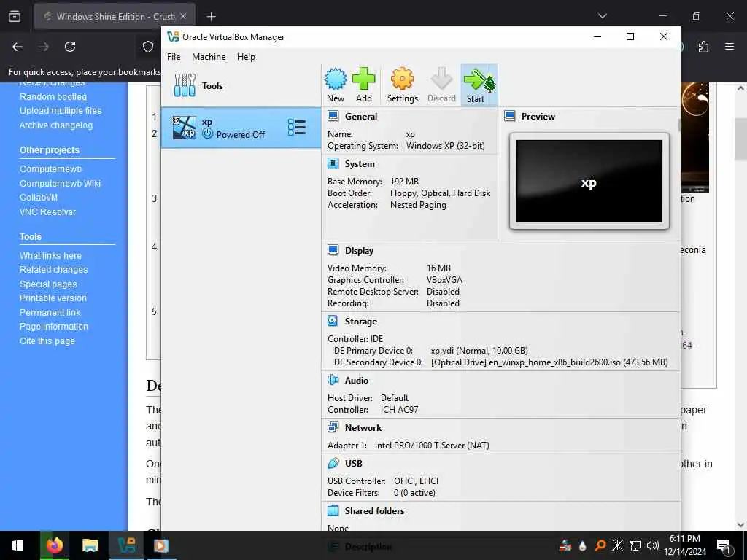Open CollabVM sidebar link
747x560 pixels.
[x=39, y=197]
